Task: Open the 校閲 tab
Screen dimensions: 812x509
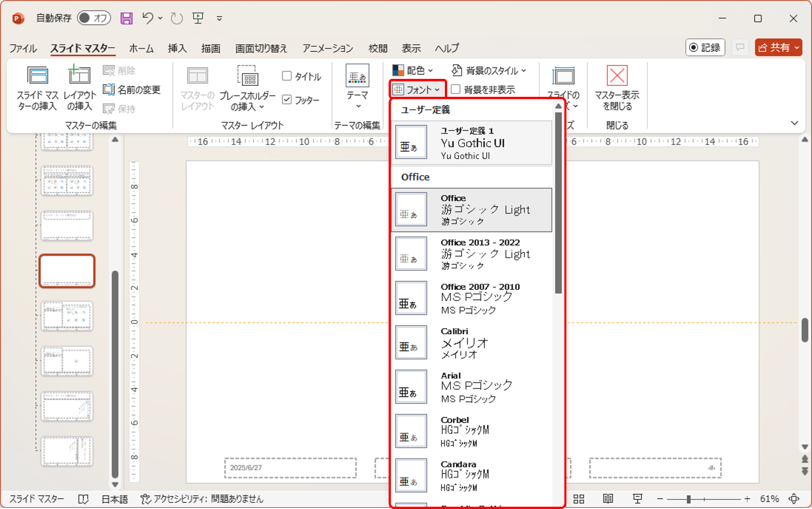Action: point(378,48)
